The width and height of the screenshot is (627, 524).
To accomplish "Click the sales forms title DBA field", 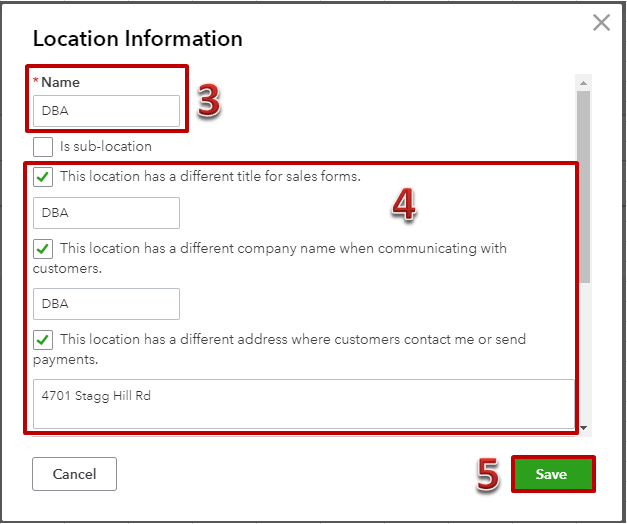I will point(106,213).
